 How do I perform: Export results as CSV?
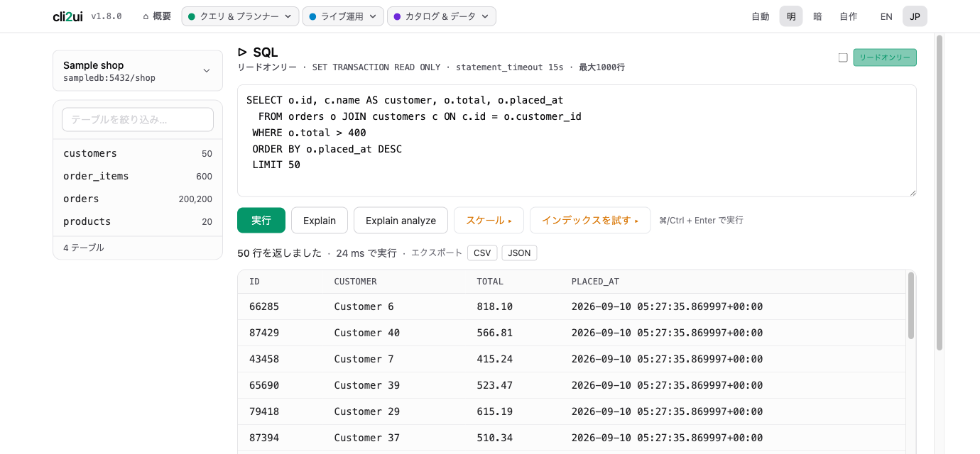(x=482, y=253)
